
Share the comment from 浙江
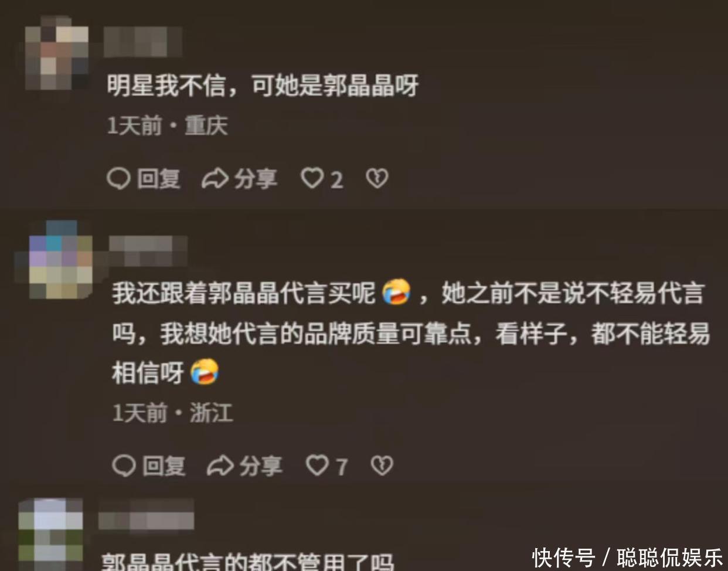click(244, 465)
